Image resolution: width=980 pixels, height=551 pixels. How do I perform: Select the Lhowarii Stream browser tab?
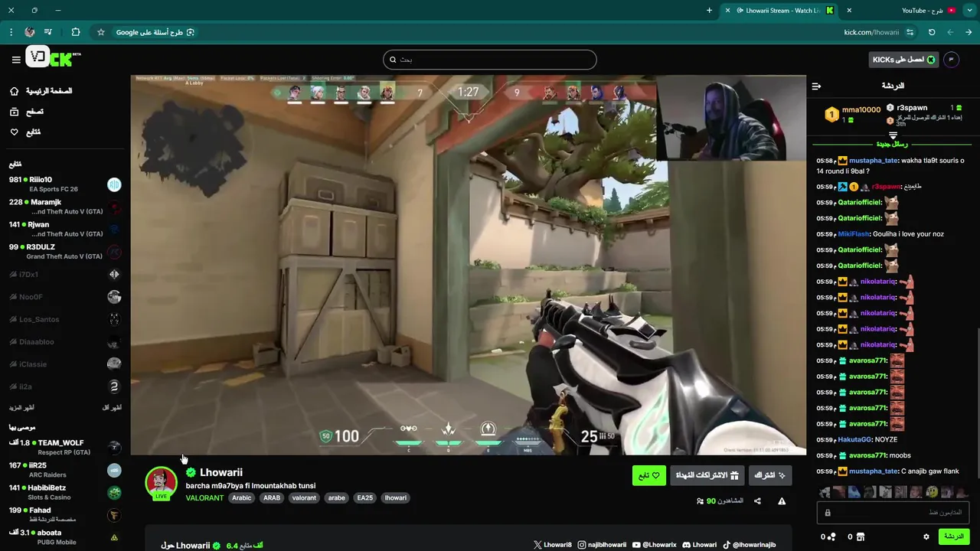[x=781, y=11]
